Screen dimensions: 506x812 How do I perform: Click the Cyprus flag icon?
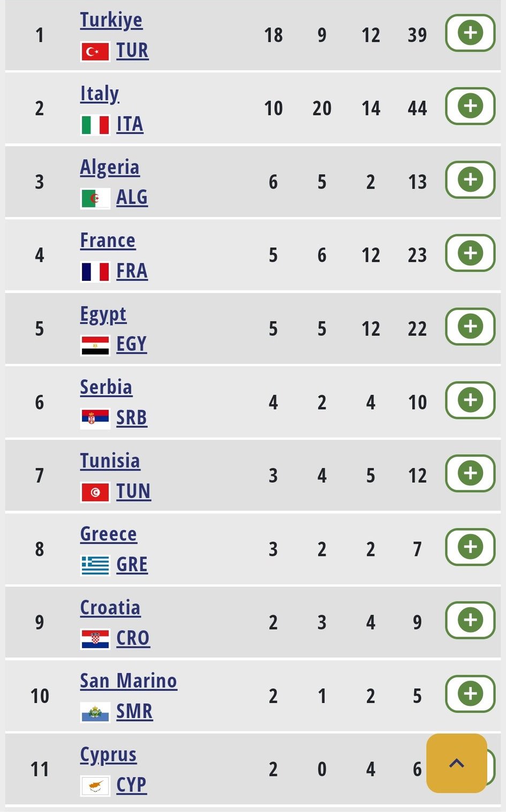click(x=95, y=786)
